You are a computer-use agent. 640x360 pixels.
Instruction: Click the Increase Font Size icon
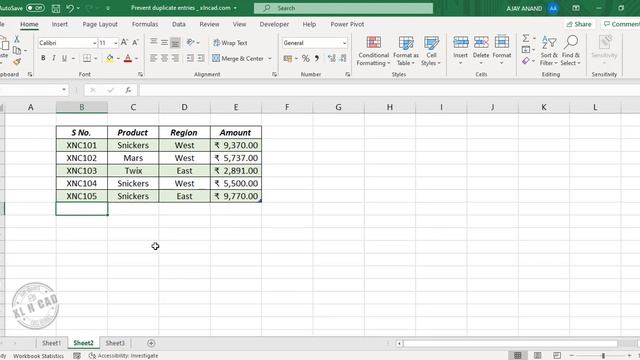coord(124,42)
